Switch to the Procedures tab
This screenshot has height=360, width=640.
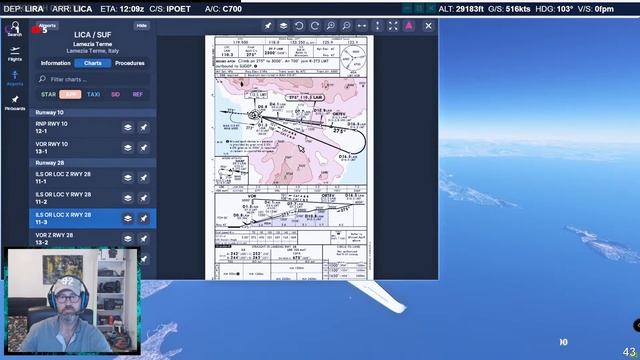pos(130,63)
